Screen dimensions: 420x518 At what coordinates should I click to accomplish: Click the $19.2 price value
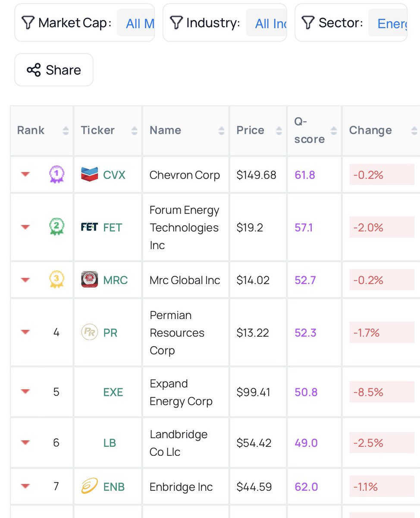pyautogui.click(x=250, y=227)
